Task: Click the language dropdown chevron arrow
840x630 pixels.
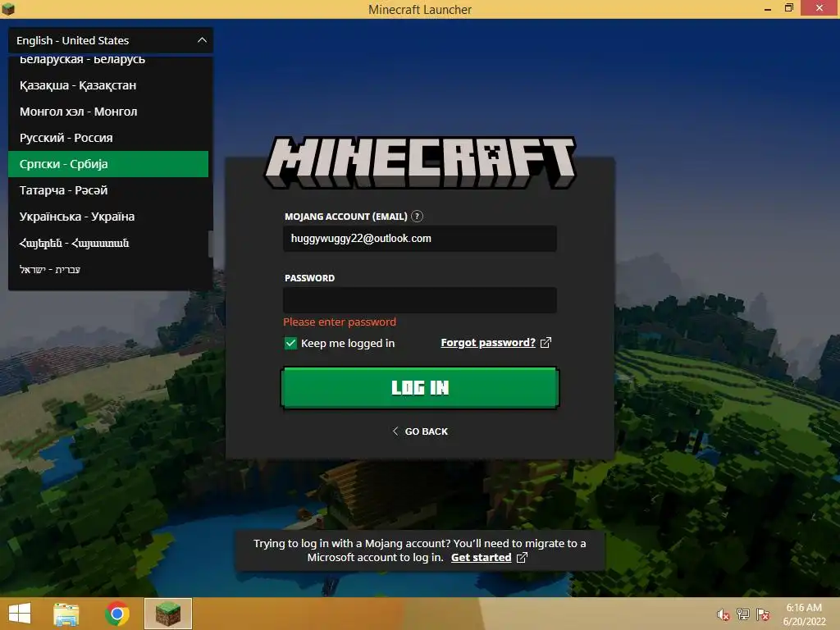Action: click(202, 40)
